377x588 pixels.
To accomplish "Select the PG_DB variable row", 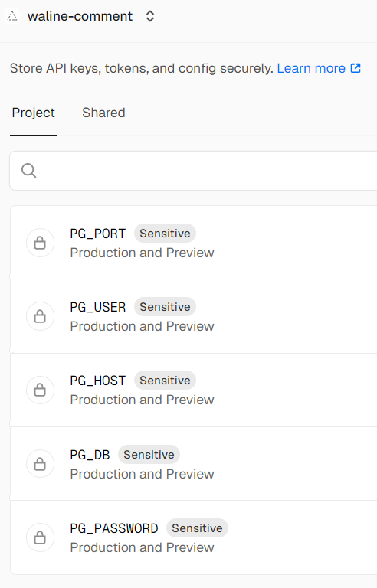I will 194,463.
